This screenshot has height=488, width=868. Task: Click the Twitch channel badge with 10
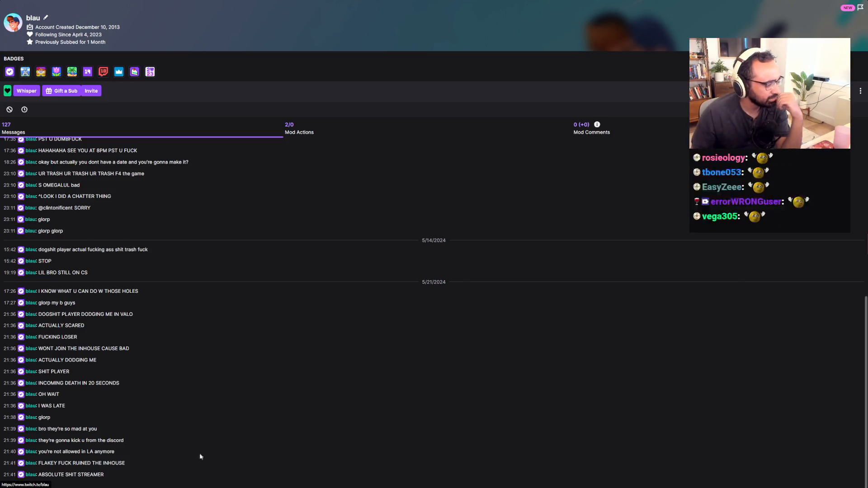click(103, 71)
